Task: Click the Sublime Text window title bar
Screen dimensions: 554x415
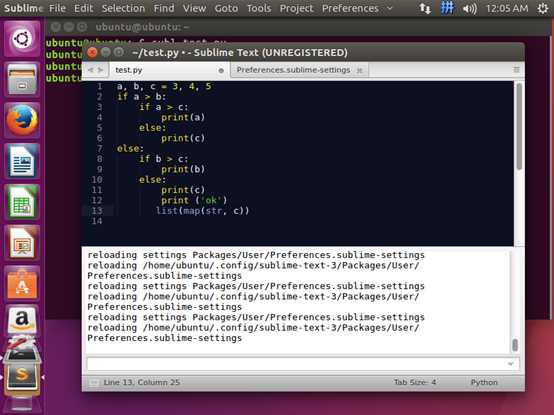Action: pyautogui.click(x=303, y=53)
